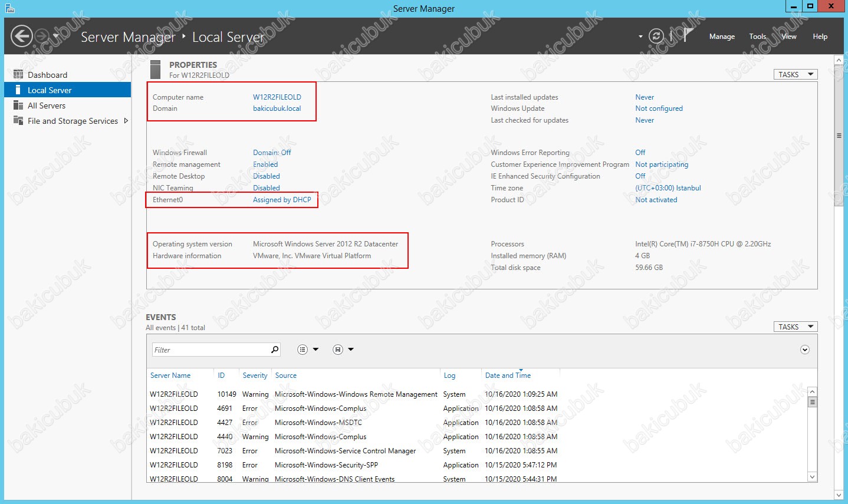
Task: Click the bakicubuk.local domain link
Action: coord(277,108)
